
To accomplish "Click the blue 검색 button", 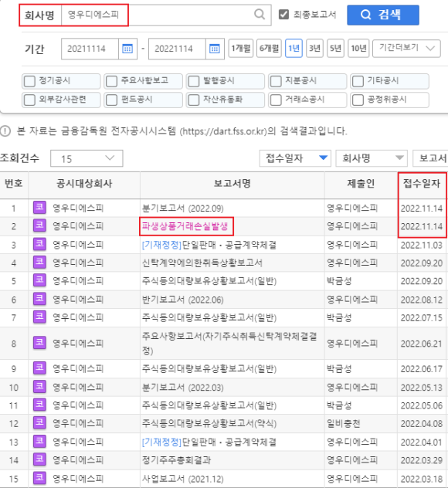I will point(383,15).
